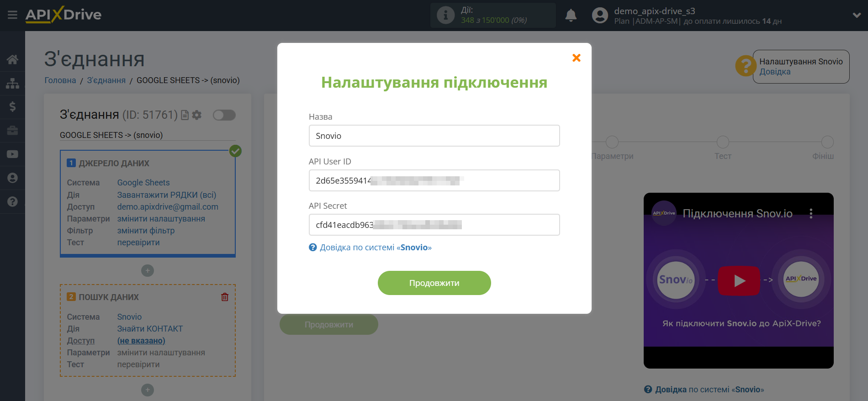Screen dimensions: 868x401
Task: Open connections sitemap icon in sidebar
Action: coord(12,83)
